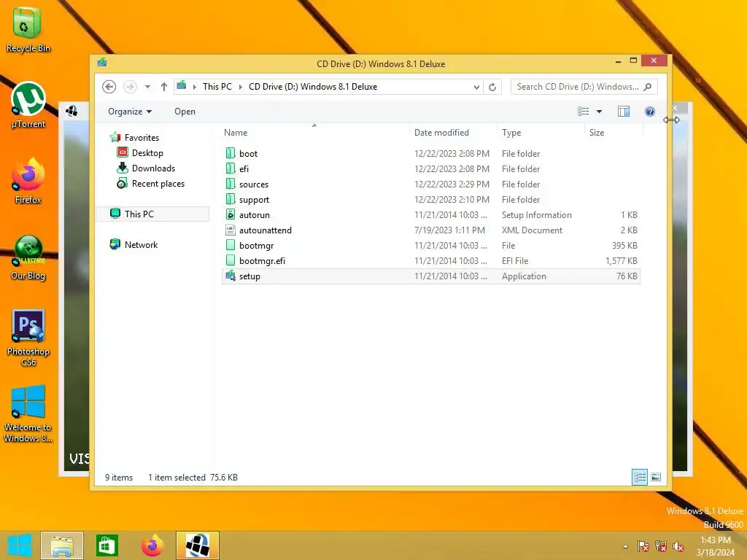Open the Organize dropdown menu
Image resolution: width=747 pixels, height=560 pixels.
click(x=130, y=112)
